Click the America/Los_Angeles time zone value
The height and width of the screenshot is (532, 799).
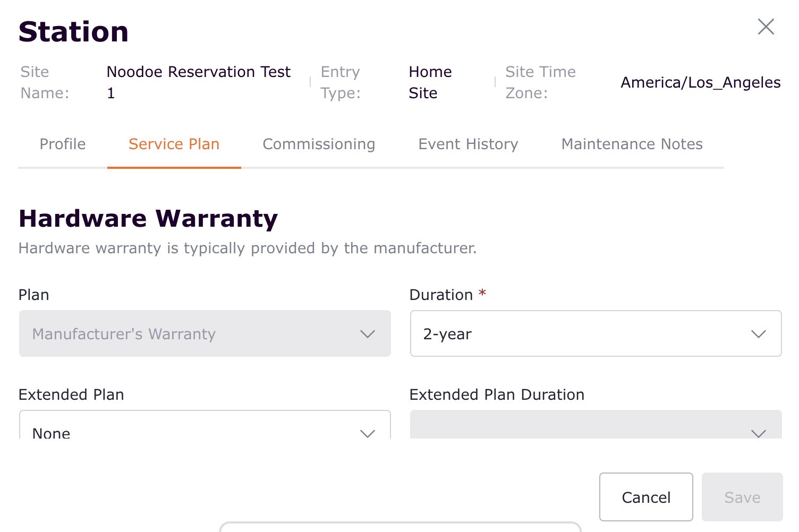(x=700, y=82)
